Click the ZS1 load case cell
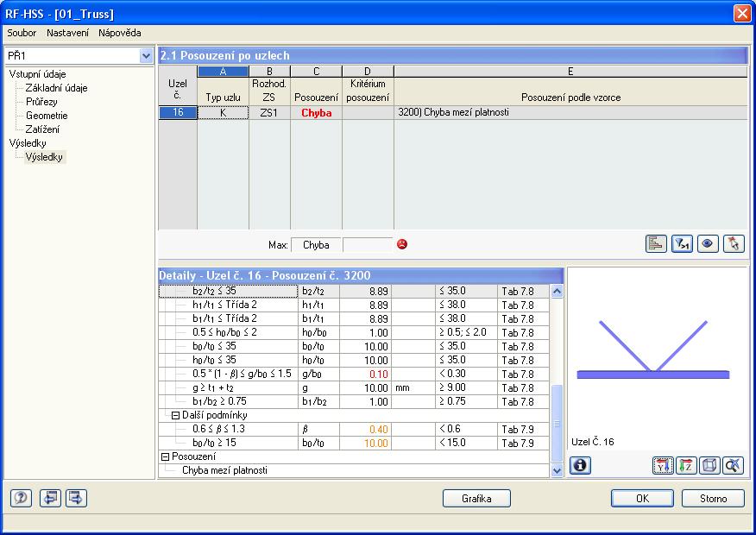The height and width of the screenshot is (535, 756). [x=269, y=112]
